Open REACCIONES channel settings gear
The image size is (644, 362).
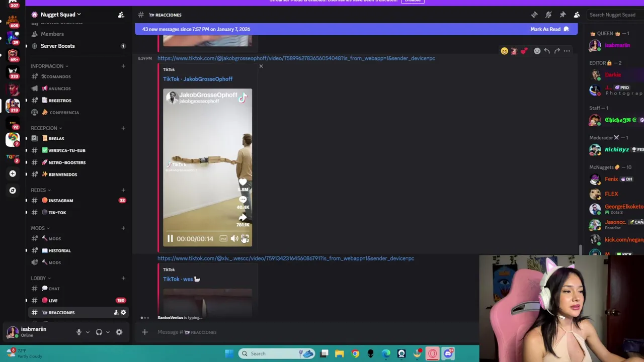123,313
